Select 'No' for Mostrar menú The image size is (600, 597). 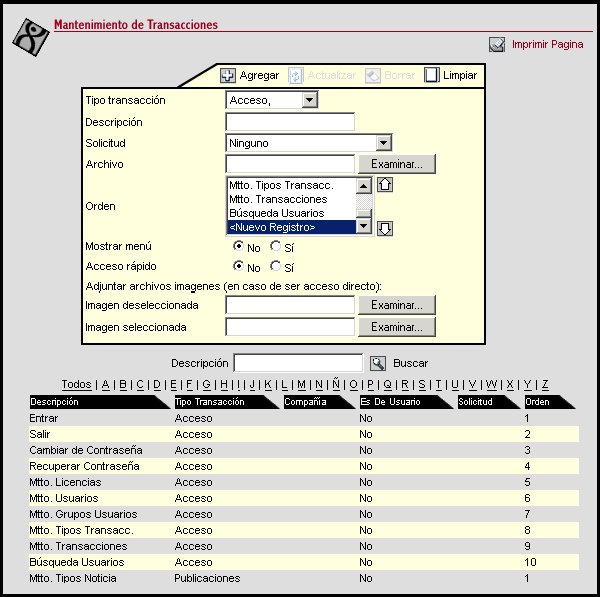click(238, 246)
